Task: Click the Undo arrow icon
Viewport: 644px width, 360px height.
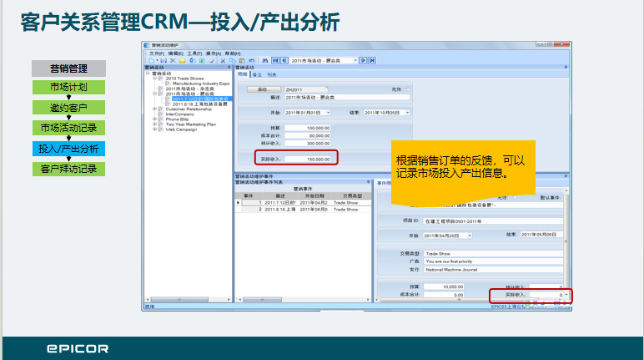Action: pyautogui.click(x=251, y=60)
